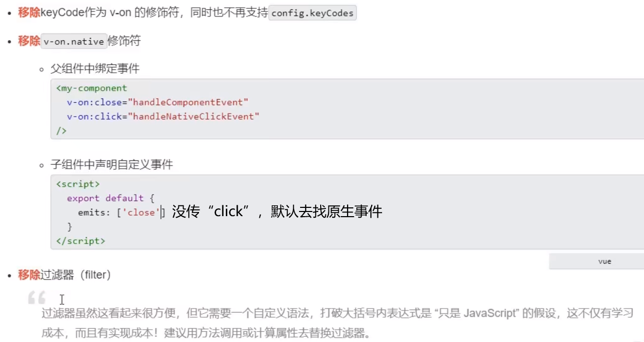644x342 pixels.
Task: Click the export default keyword line
Action: [111, 199]
